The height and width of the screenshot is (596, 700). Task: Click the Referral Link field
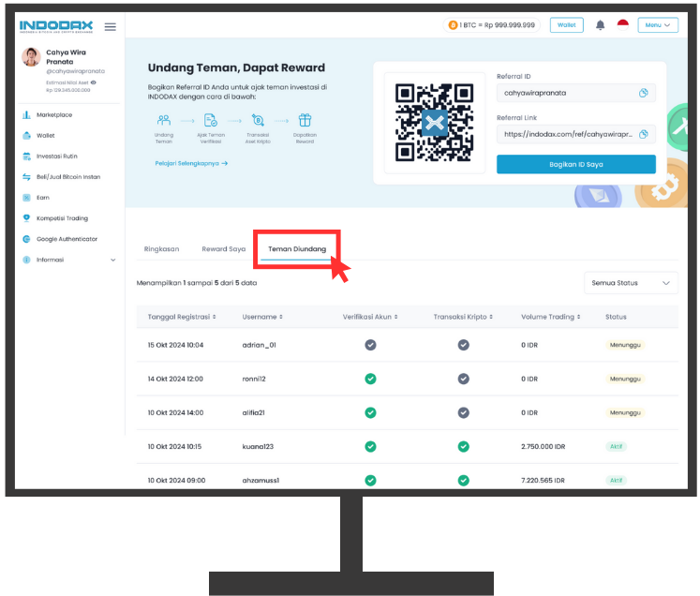pyautogui.click(x=576, y=134)
